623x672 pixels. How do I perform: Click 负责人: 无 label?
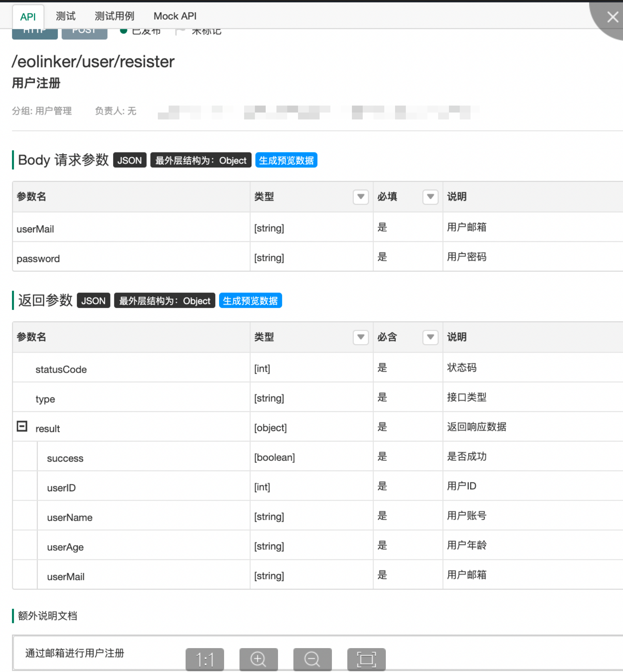tap(116, 111)
